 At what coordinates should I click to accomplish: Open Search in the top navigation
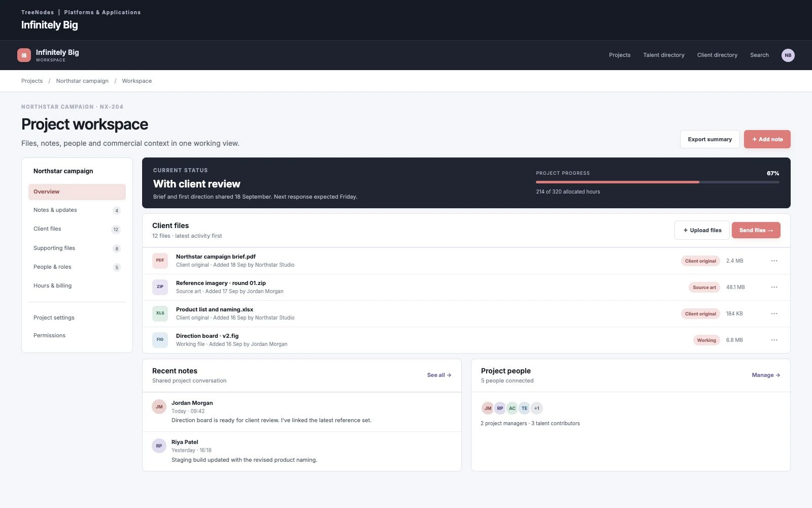pyautogui.click(x=759, y=55)
